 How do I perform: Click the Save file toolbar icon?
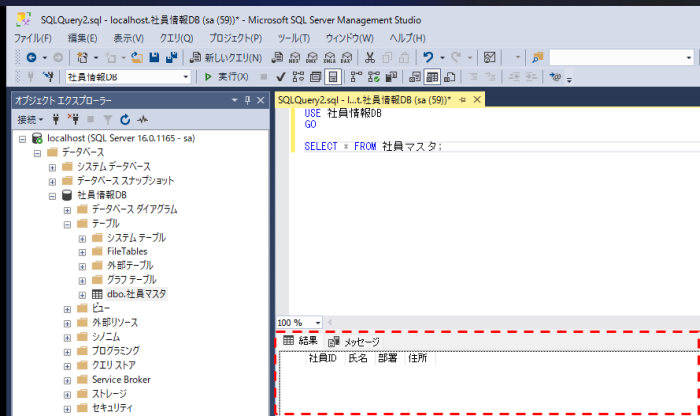(155, 57)
